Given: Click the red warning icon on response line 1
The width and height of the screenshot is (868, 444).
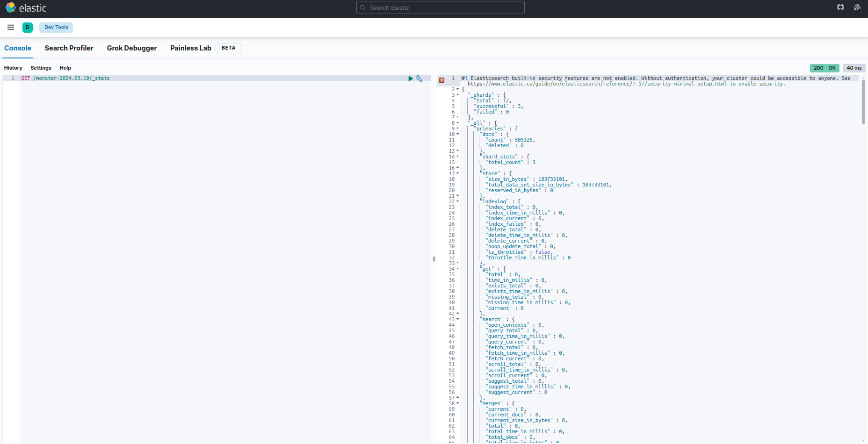Looking at the screenshot, I should pos(441,80).
